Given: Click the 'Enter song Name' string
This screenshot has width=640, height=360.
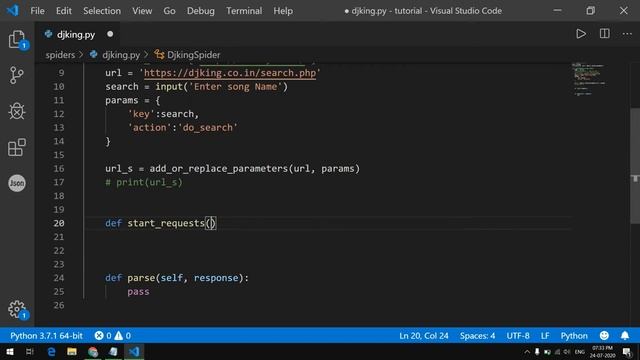Looking at the screenshot, I should pos(235,87).
